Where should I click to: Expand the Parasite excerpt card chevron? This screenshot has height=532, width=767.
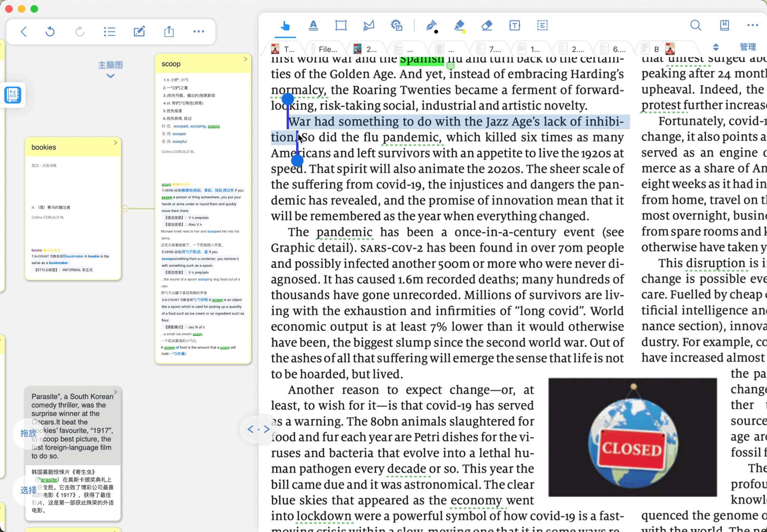[115, 392]
